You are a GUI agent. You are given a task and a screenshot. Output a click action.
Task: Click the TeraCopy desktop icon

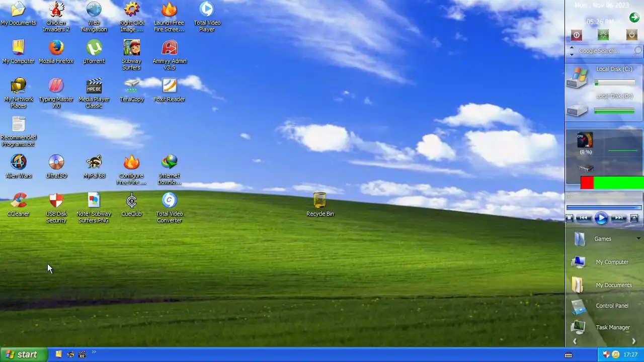click(131, 90)
